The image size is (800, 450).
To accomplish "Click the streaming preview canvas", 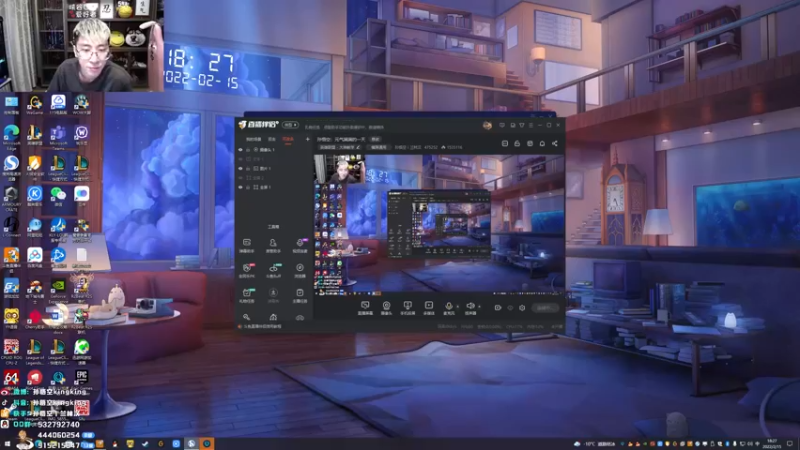I will (x=439, y=225).
